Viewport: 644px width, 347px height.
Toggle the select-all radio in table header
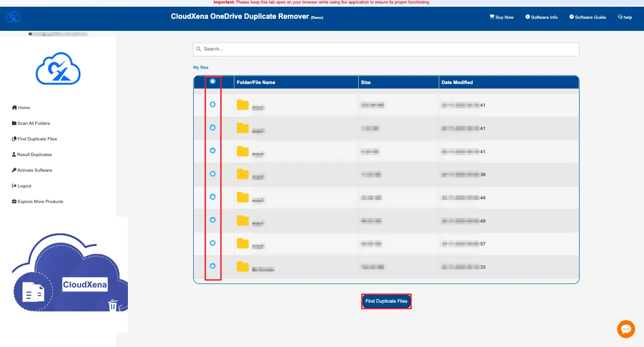[x=212, y=81]
